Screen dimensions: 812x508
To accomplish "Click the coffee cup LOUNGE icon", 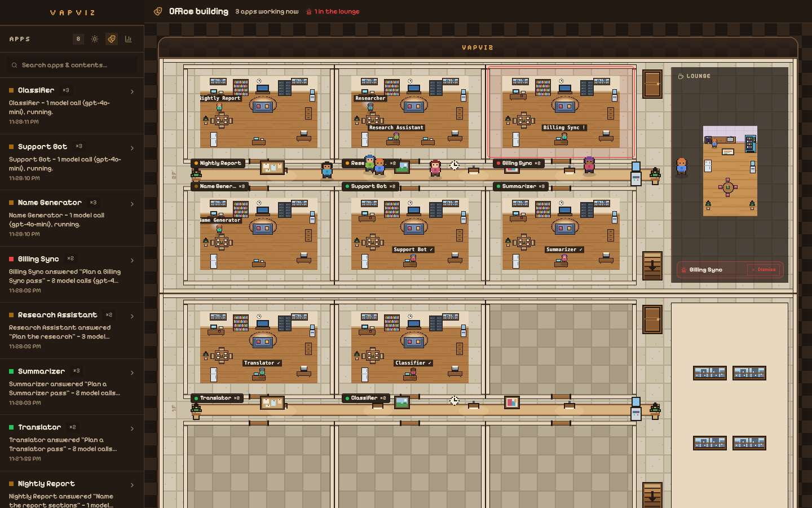I will [x=681, y=76].
